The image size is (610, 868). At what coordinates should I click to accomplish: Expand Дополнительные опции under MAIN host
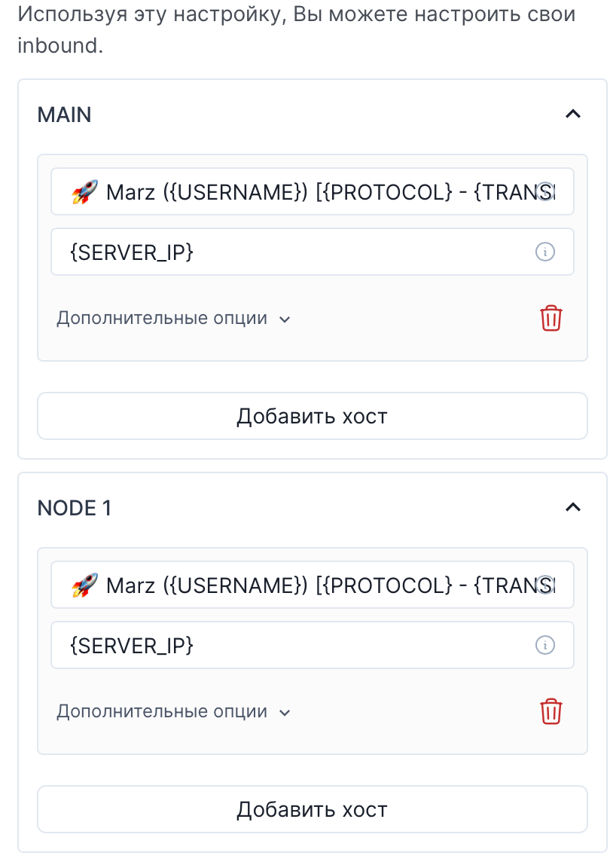tap(173, 318)
